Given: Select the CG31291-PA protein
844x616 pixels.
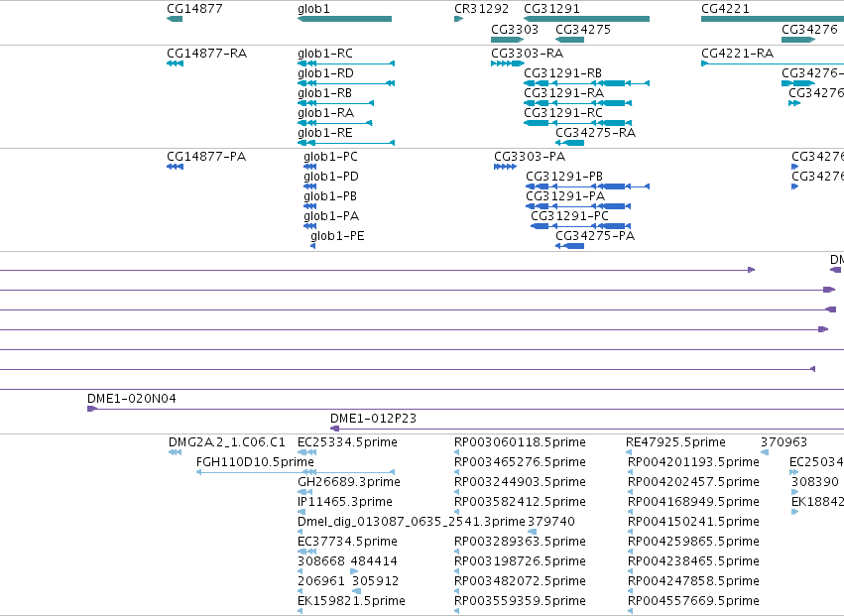Looking at the screenshot, I should pos(578,206).
